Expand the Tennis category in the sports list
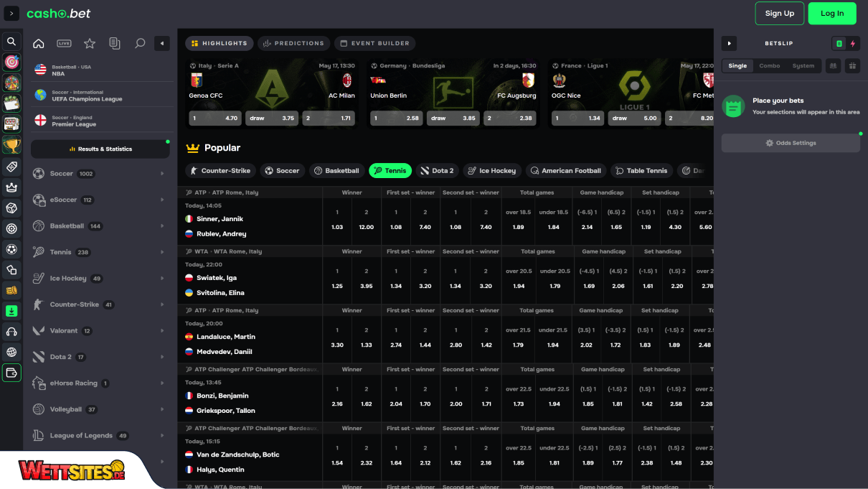This screenshot has width=868, height=489. (x=100, y=252)
